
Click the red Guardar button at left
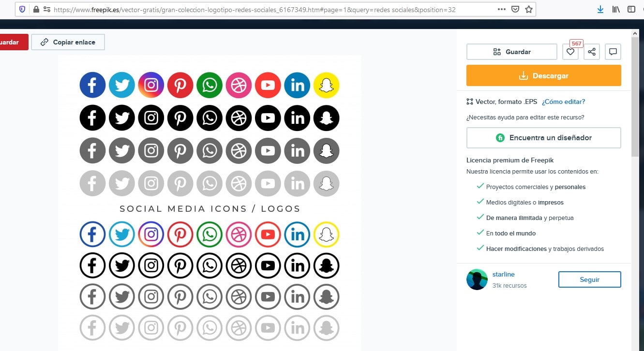pos(14,42)
